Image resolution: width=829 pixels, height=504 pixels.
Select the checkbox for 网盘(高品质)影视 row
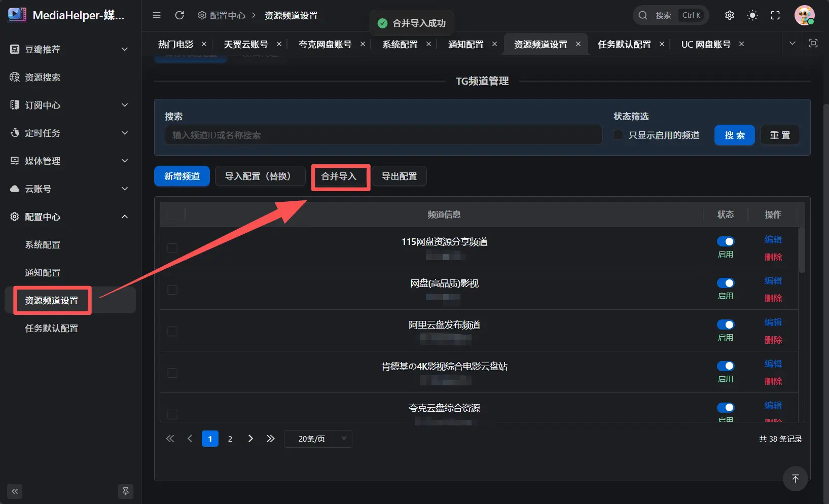[x=172, y=290]
